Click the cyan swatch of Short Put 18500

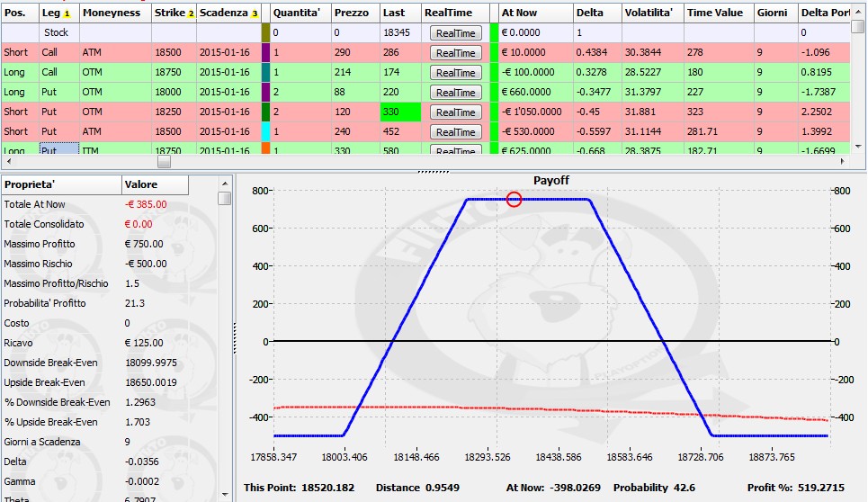tap(265, 131)
